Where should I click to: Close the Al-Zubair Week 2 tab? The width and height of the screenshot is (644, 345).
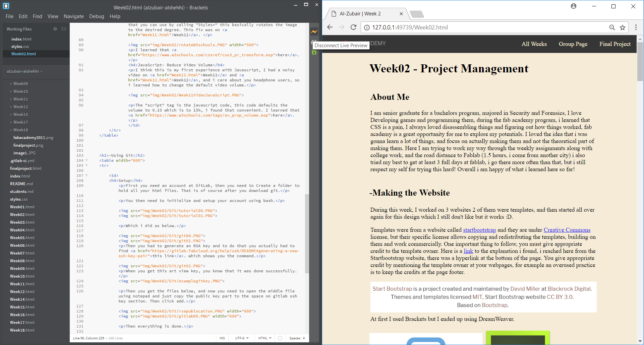click(x=401, y=14)
